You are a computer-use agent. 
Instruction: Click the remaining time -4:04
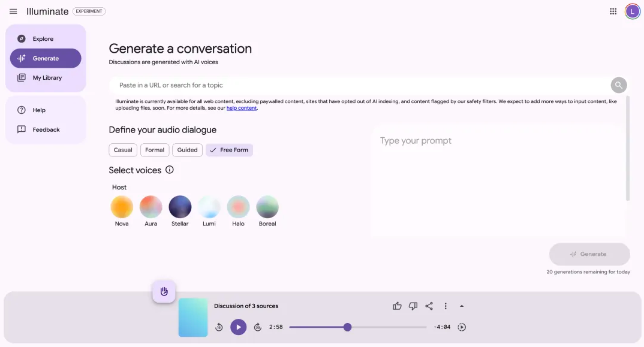pyautogui.click(x=442, y=327)
